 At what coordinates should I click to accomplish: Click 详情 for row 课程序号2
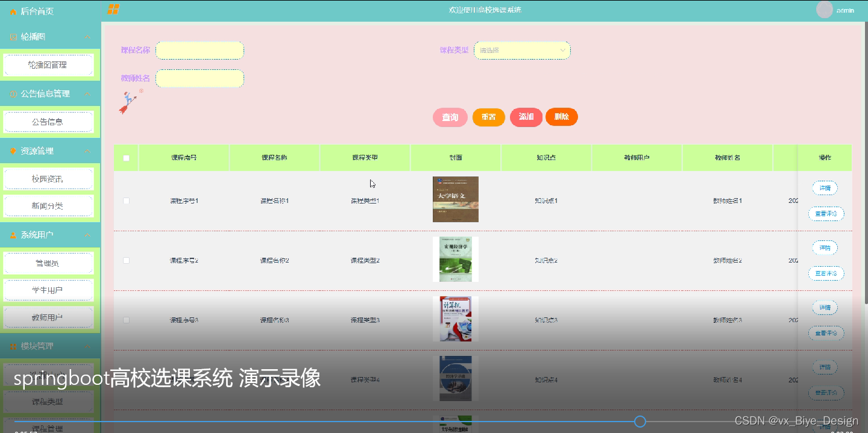[825, 248]
